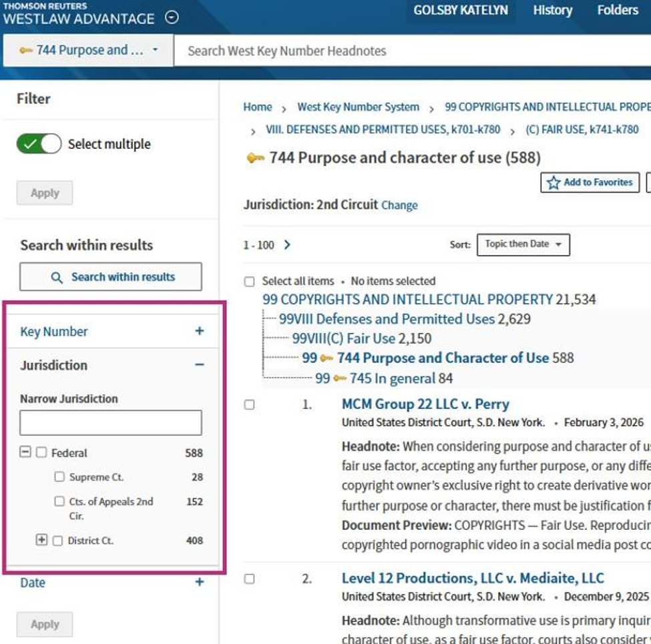651x644 pixels.
Task: Open West Key Number System breadcrumb
Action: coord(359,107)
